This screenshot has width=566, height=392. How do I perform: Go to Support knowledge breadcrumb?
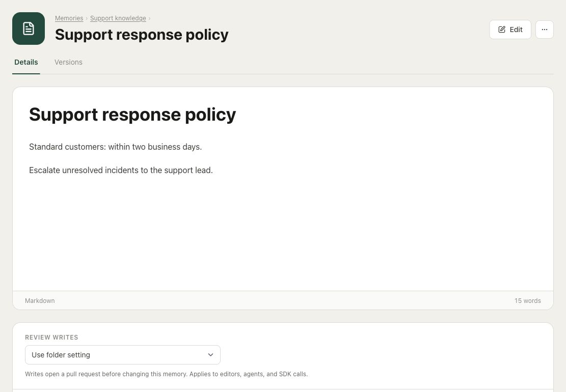pyautogui.click(x=118, y=18)
